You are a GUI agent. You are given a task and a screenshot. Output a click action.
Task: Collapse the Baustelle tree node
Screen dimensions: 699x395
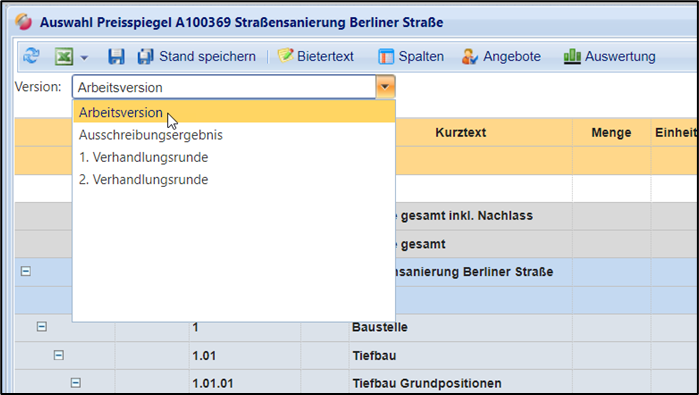(42, 327)
